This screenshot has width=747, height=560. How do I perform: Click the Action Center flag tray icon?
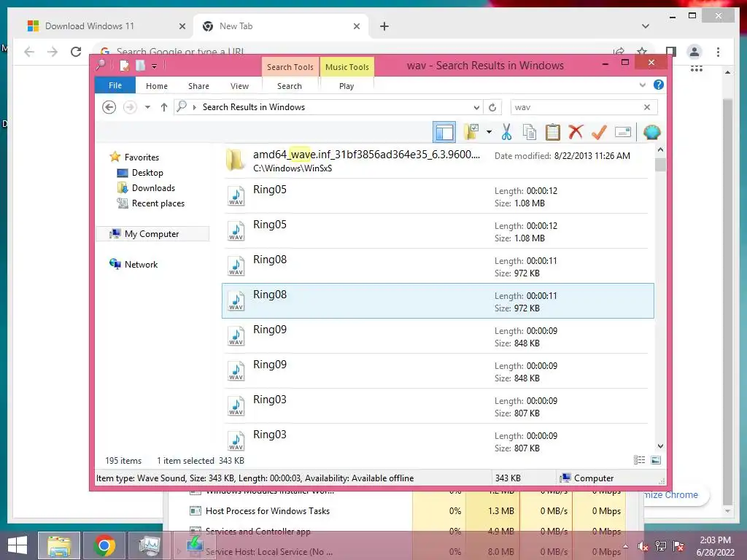click(679, 546)
